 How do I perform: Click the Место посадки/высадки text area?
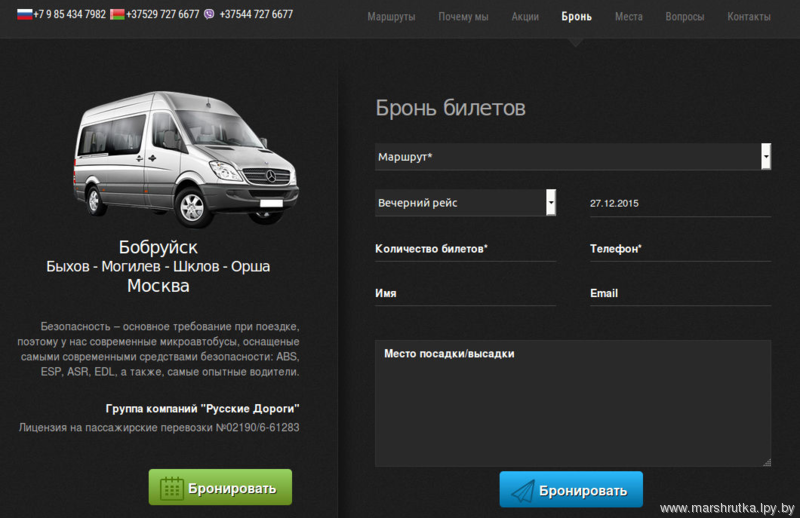(573, 403)
